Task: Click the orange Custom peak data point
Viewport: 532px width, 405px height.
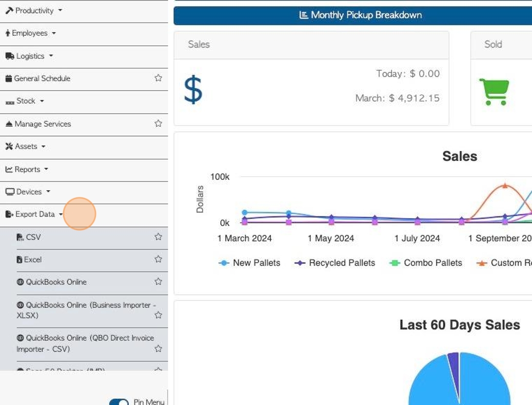Action: click(x=505, y=186)
